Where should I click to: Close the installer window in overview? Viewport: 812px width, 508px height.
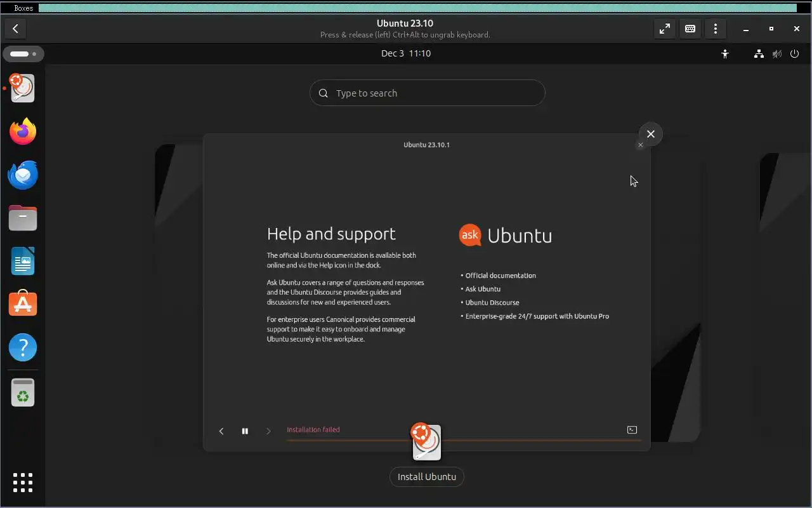coord(650,134)
